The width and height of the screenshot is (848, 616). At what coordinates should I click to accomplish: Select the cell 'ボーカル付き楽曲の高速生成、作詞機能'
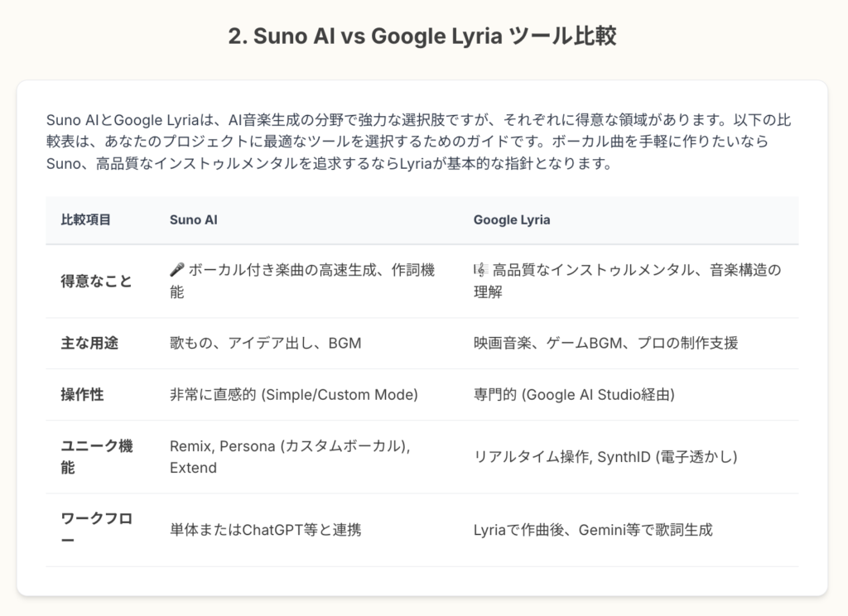pos(306,281)
